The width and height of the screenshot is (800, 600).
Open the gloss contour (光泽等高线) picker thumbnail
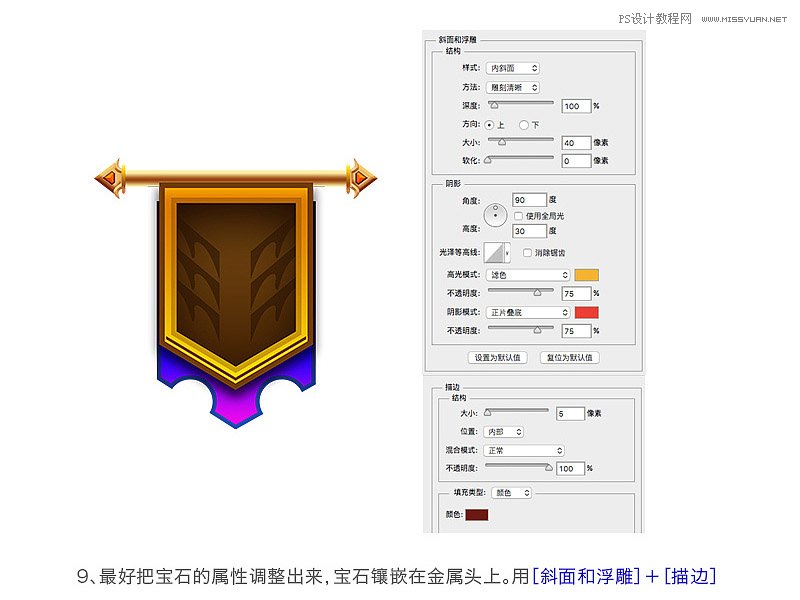click(x=496, y=250)
